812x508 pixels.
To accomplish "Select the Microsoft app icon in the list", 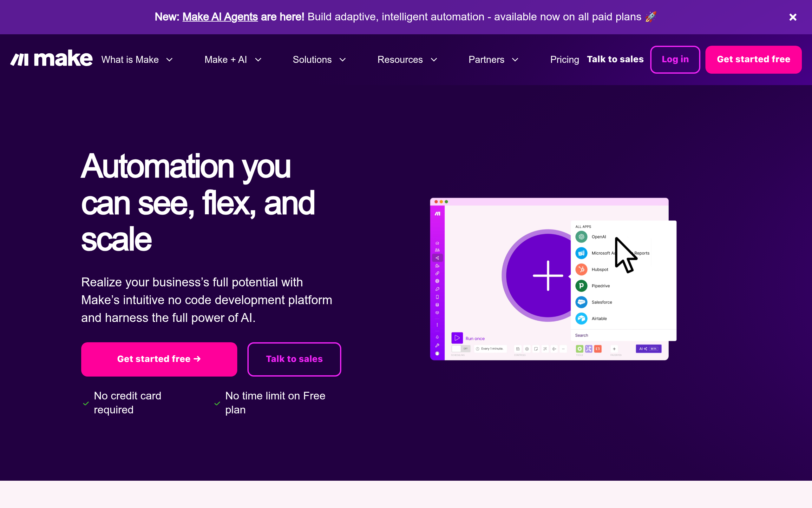I will click(581, 253).
